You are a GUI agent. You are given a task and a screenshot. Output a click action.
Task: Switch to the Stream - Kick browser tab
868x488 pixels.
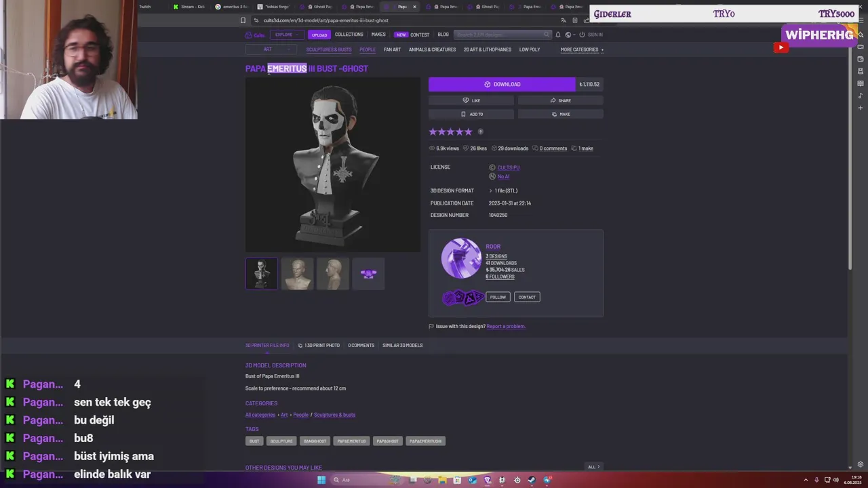click(189, 7)
